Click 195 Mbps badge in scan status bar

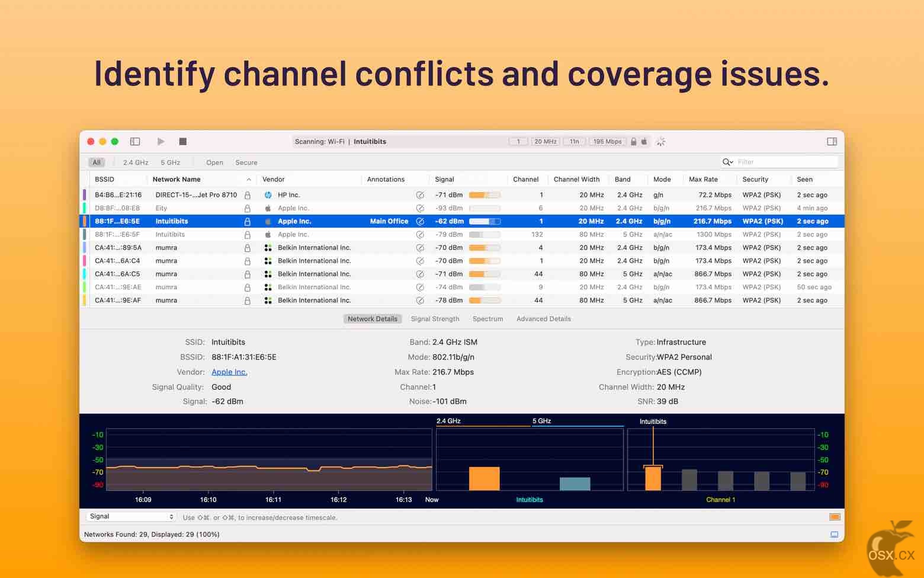608,142
